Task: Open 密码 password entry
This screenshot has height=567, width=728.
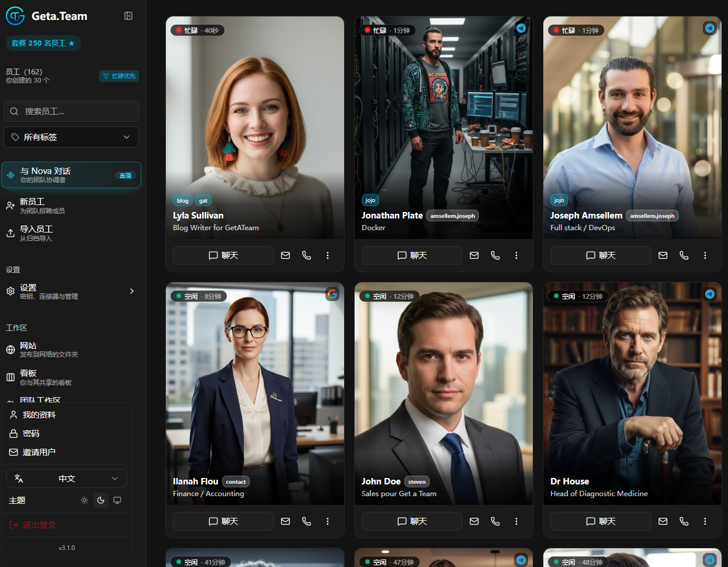Action: 67,433
